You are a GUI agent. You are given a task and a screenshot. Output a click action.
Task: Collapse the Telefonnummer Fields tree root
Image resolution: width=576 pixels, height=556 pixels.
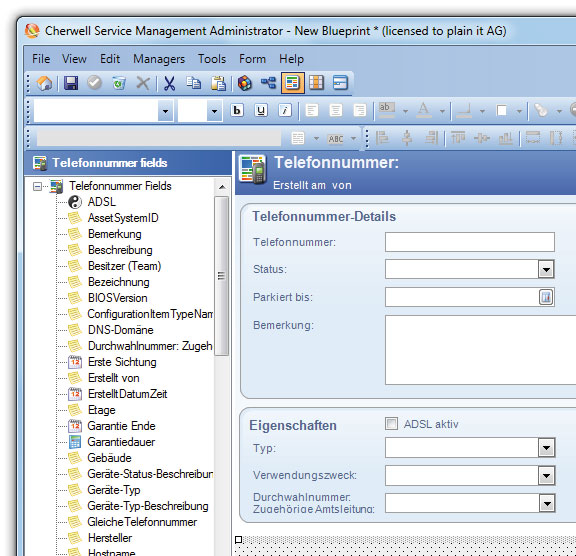click(x=37, y=186)
